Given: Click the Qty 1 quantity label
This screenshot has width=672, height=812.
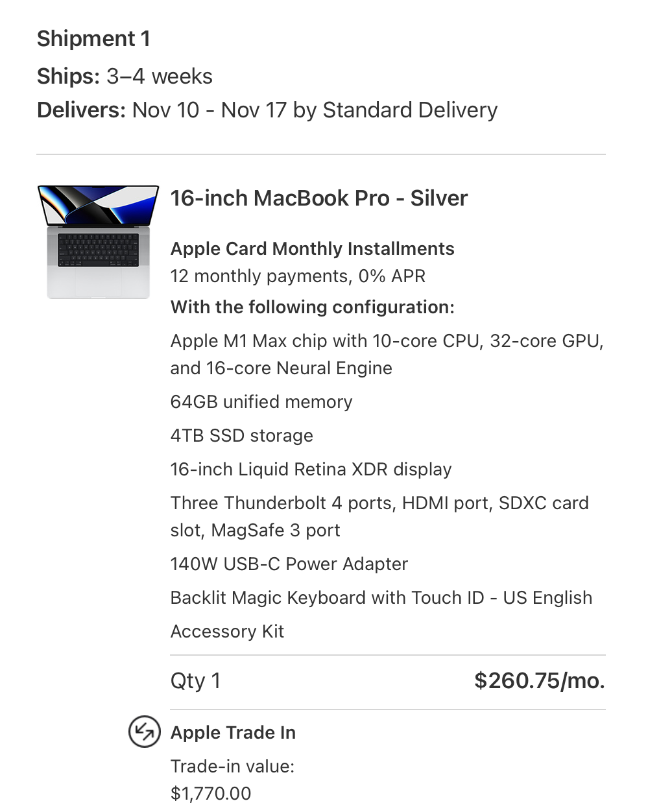Looking at the screenshot, I should [195, 681].
